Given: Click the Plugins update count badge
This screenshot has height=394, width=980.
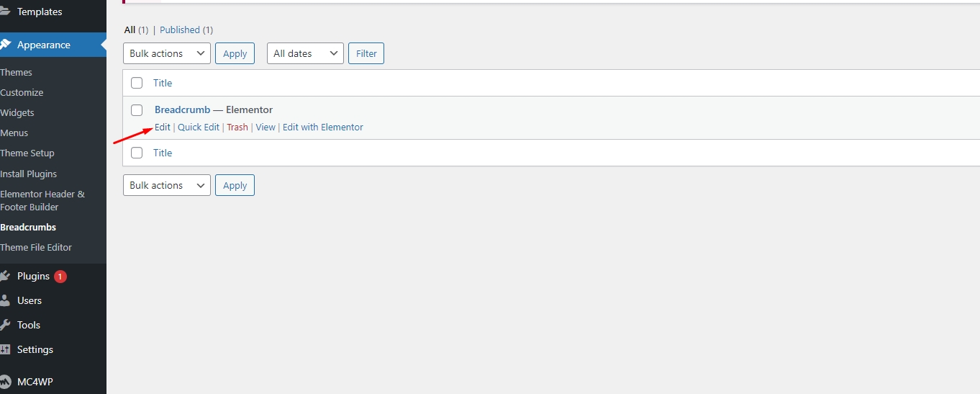Looking at the screenshot, I should pos(60,277).
